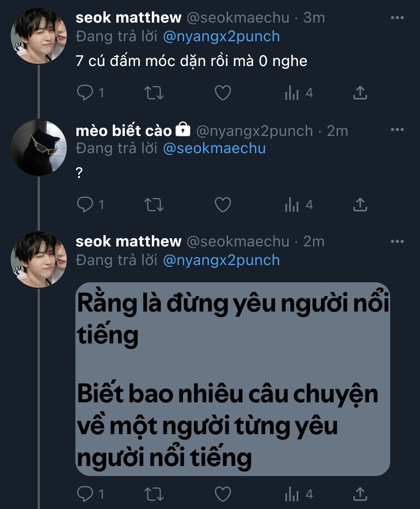
Task: Share the tweet with lyric image
Action: tap(360, 495)
